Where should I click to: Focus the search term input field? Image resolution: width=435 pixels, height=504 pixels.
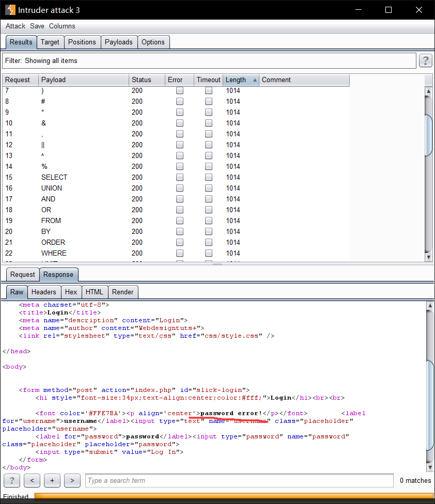239,481
